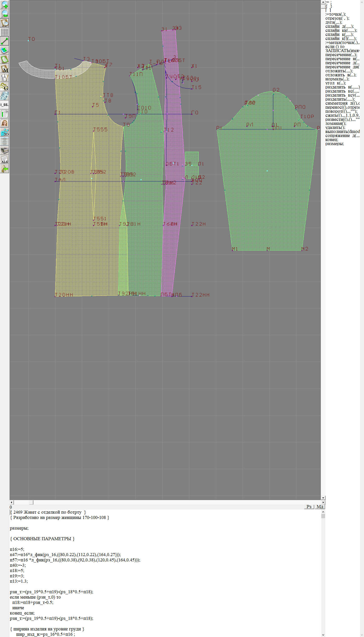Click the canvas vertical scrollbar down arrow
Viewport: 364px width, 637px height.
323,498
